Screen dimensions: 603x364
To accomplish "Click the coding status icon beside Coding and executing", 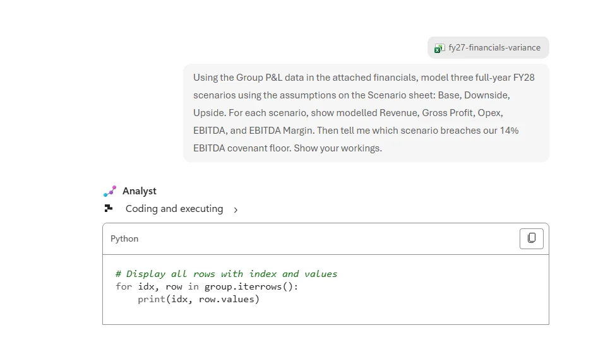I will [x=109, y=208].
